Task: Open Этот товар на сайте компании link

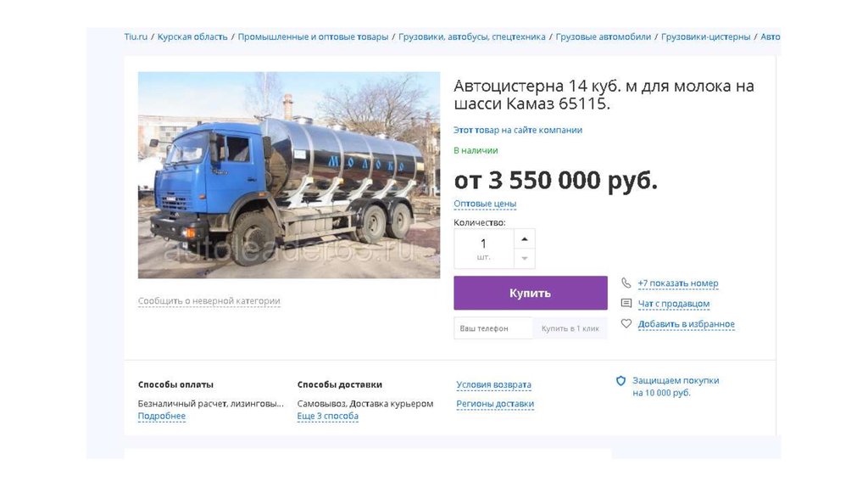Action: coord(518,130)
